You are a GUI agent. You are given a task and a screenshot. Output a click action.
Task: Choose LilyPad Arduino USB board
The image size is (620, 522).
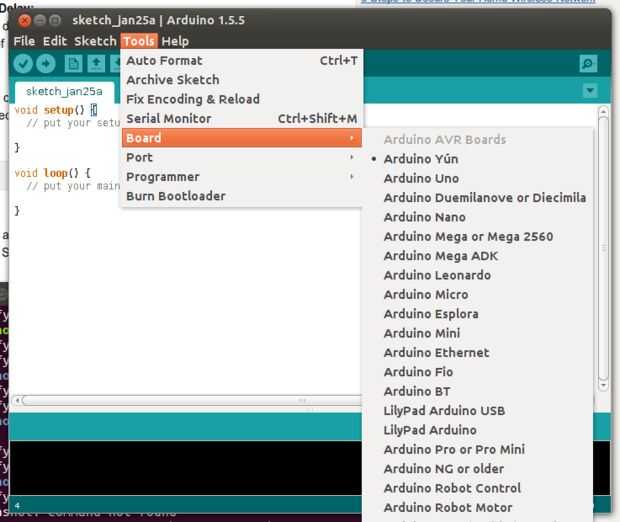click(x=478, y=411)
